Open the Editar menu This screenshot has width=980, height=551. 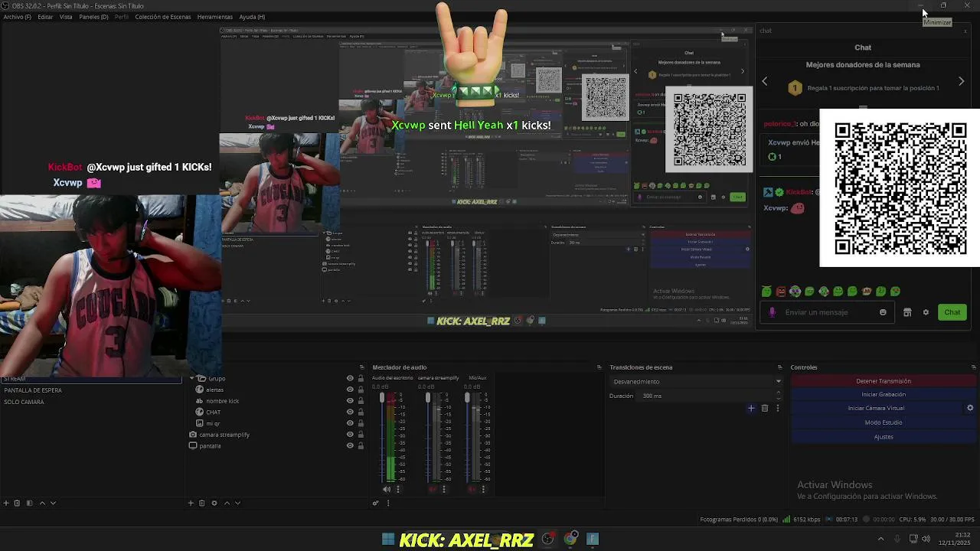pyautogui.click(x=45, y=17)
